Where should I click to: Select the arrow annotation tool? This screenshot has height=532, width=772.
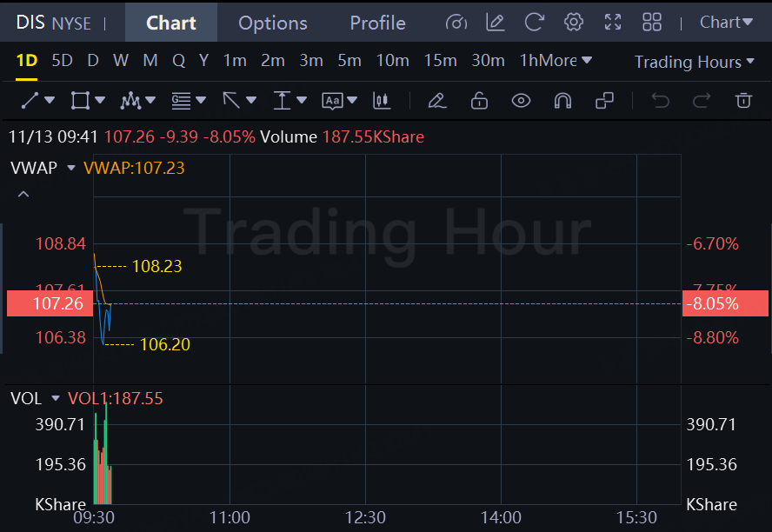pos(231,100)
